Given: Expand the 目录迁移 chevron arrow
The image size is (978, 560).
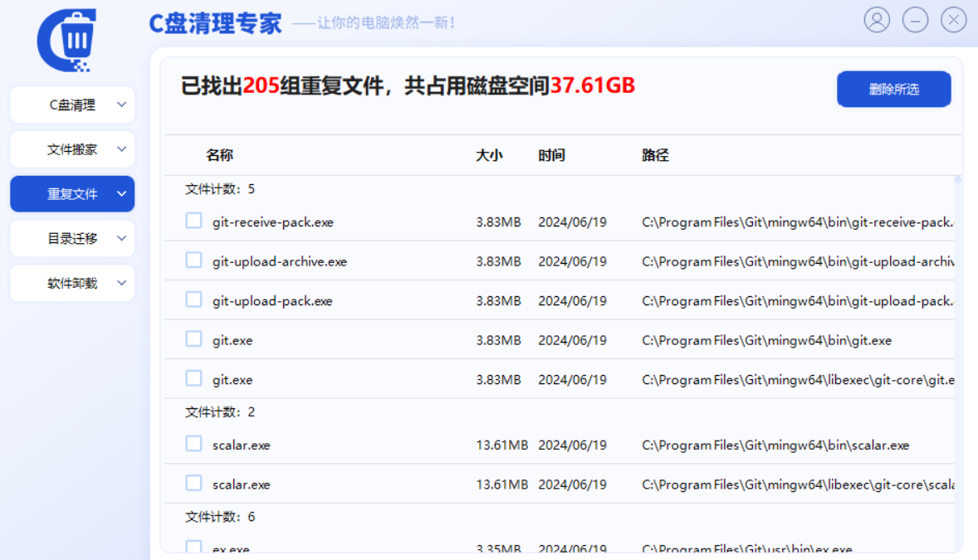Looking at the screenshot, I should click(121, 238).
